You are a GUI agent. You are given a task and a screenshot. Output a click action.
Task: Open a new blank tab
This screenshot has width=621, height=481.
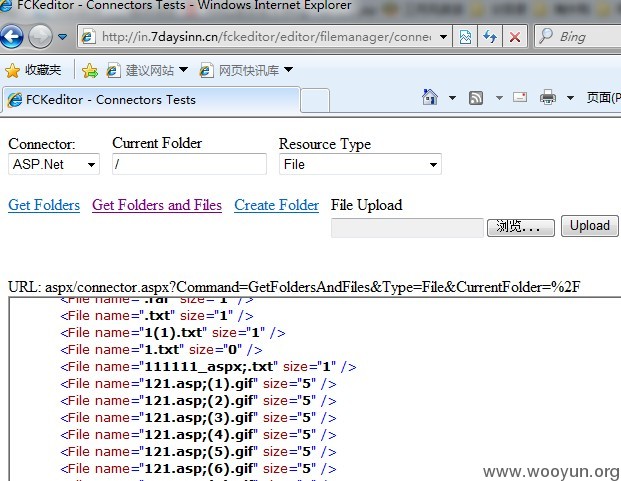pos(315,101)
